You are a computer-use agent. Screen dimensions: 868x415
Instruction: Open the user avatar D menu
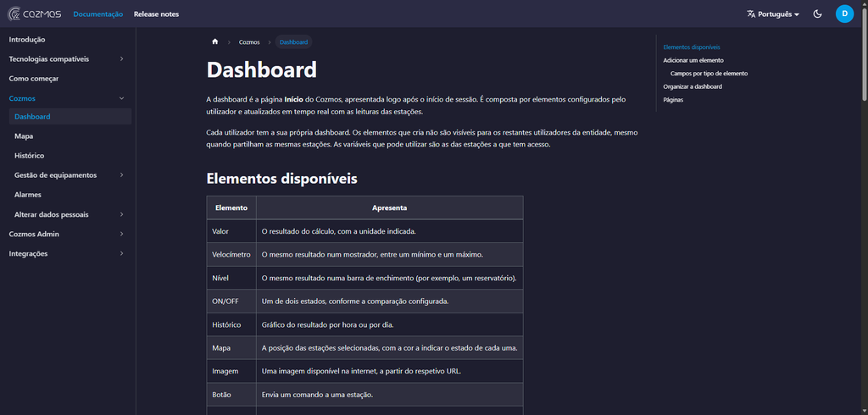[844, 14]
